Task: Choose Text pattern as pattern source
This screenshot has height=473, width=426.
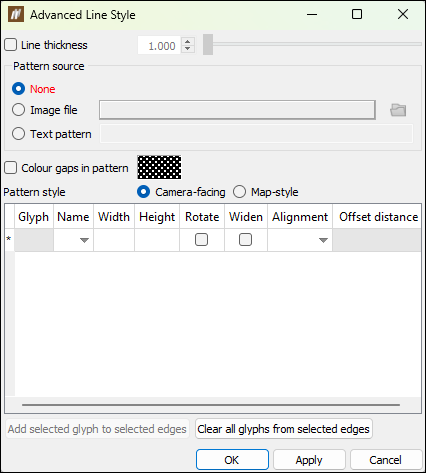Action: (18, 134)
